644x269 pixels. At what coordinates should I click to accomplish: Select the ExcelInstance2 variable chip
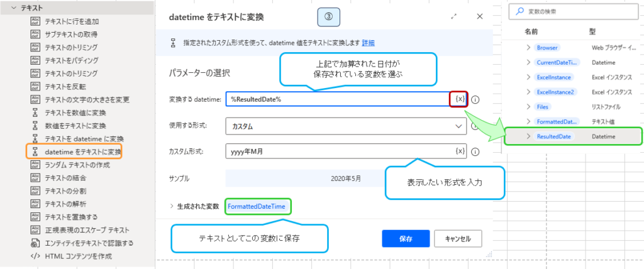click(x=555, y=92)
